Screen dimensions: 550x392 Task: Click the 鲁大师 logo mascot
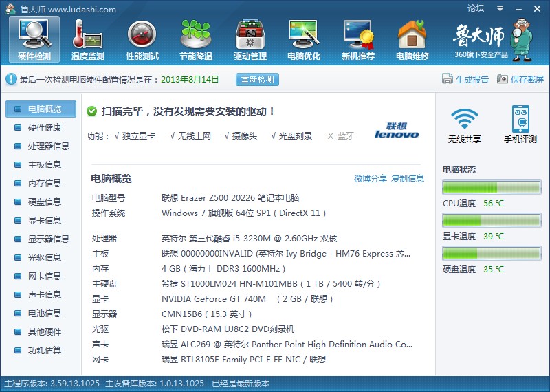click(x=522, y=40)
